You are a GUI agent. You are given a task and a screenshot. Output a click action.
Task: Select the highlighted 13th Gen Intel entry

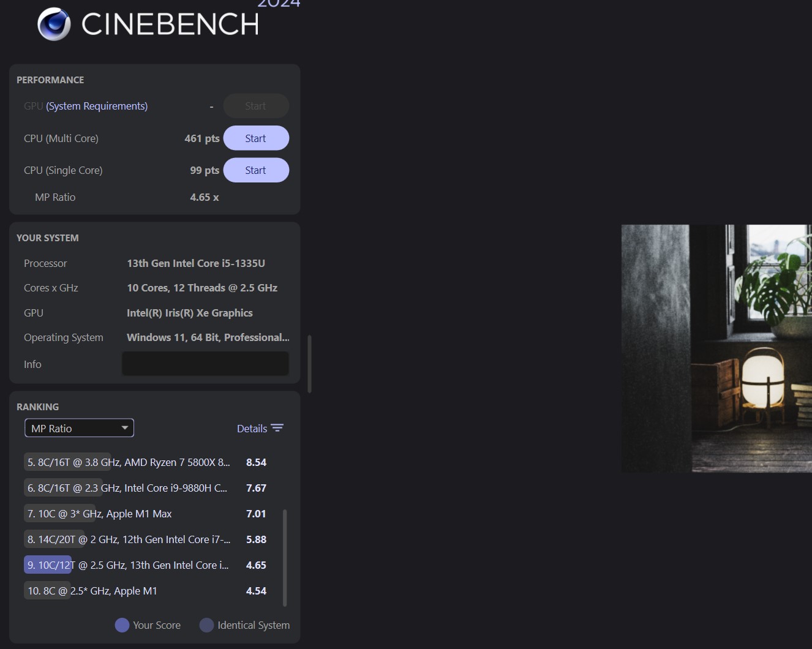pos(128,565)
